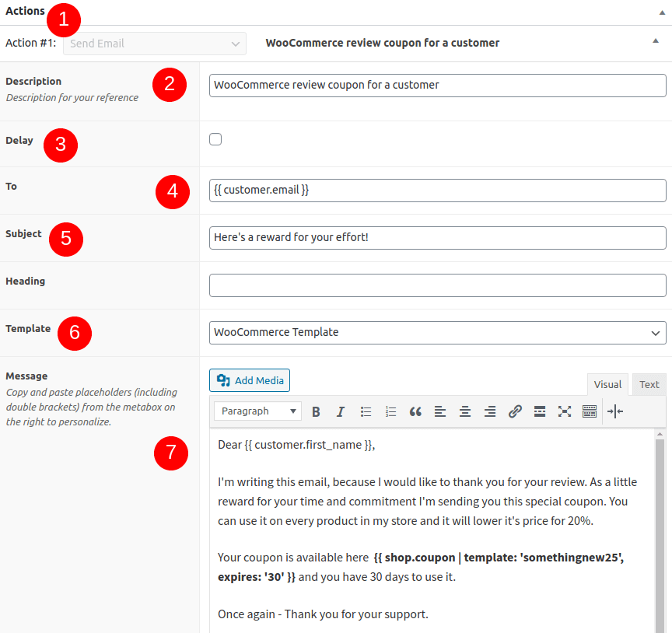
Task: Edit the Subject input field
Action: pyautogui.click(x=438, y=238)
